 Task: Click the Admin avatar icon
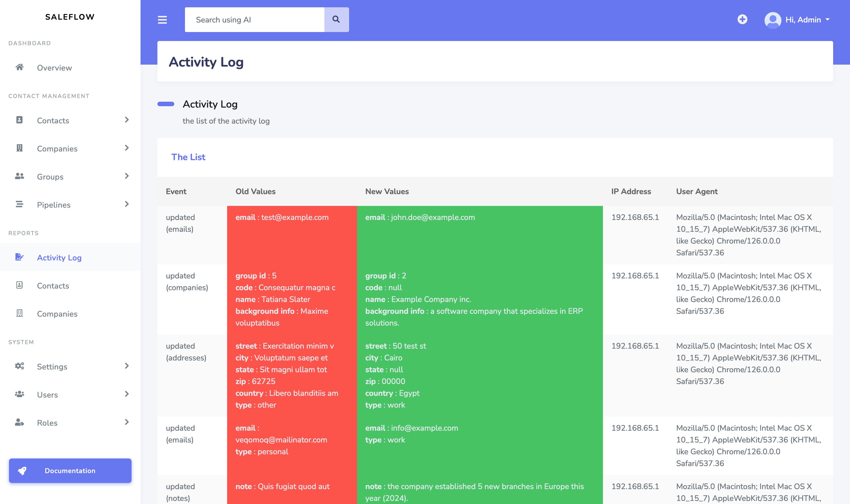pyautogui.click(x=772, y=20)
